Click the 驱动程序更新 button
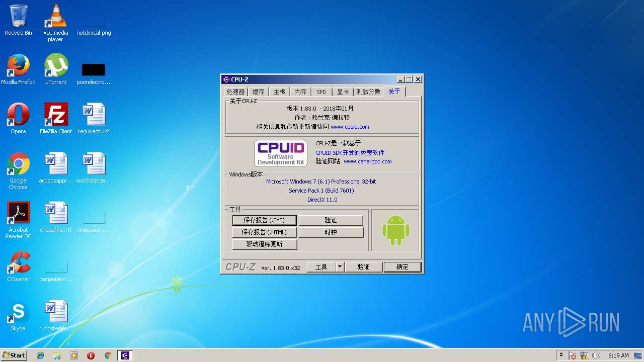Image resolution: width=644 pixels, height=362 pixels. (x=264, y=244)
